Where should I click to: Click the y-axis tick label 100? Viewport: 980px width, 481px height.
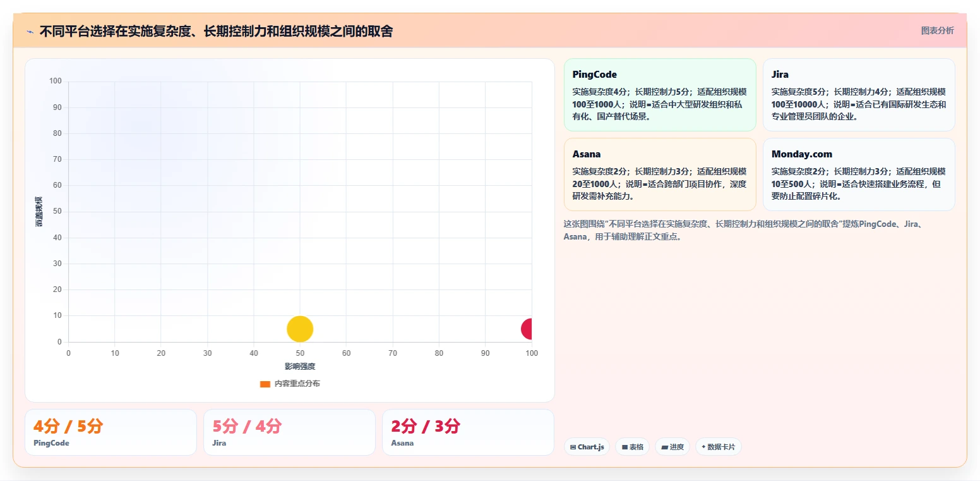pyautogui.click(x=56, y=81)
